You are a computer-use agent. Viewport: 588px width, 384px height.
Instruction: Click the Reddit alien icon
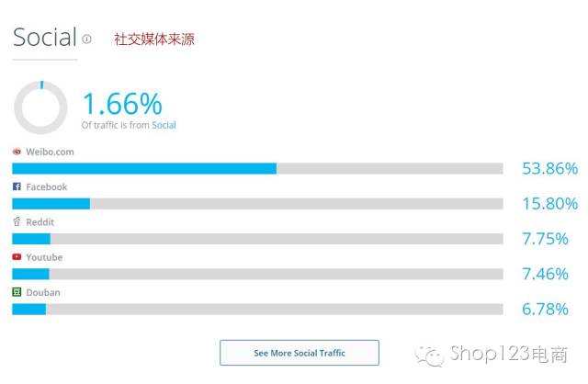17,221
